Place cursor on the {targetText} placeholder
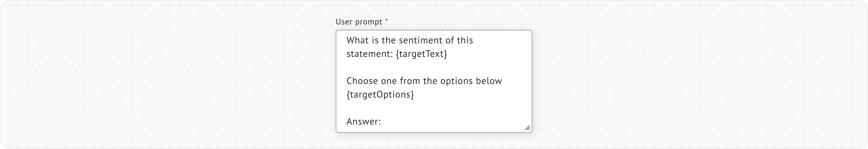Image resolution: width=868 pixels, height=149 pixels. point(421,54)
